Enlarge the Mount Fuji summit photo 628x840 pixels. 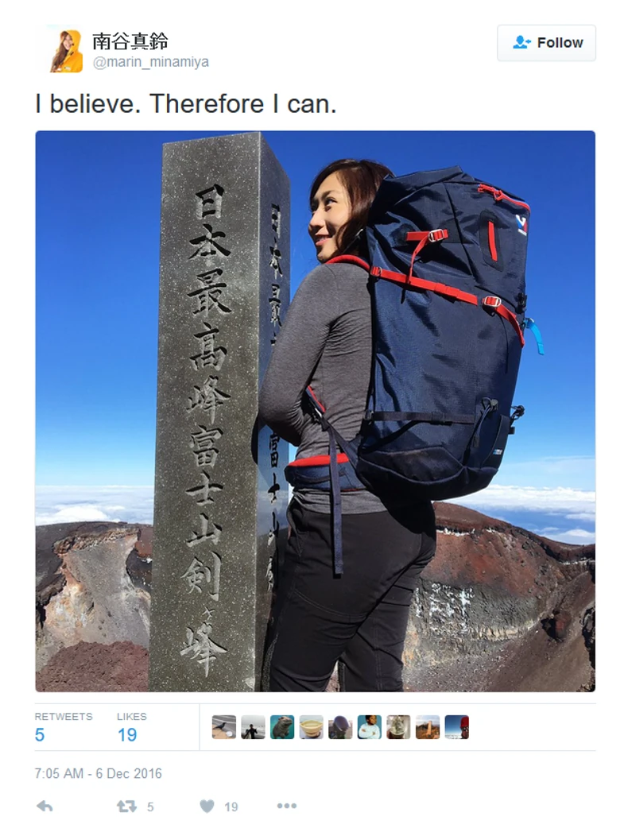[315, 411]
